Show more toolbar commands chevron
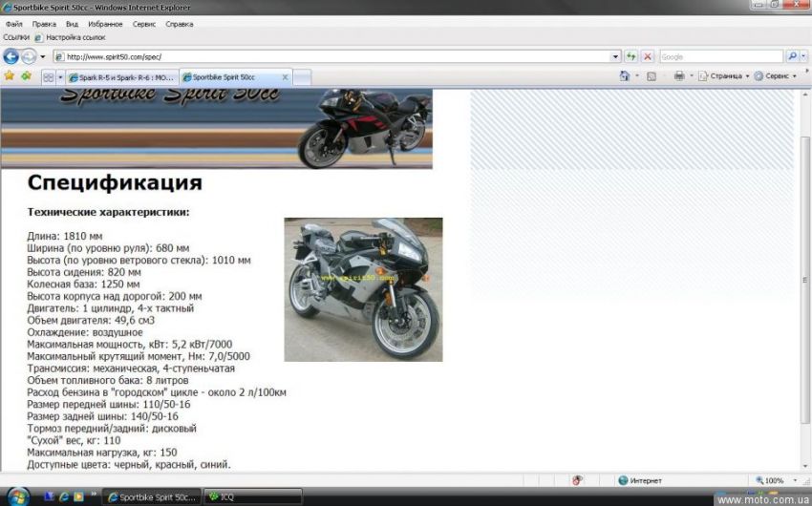 tap(807, 72)
